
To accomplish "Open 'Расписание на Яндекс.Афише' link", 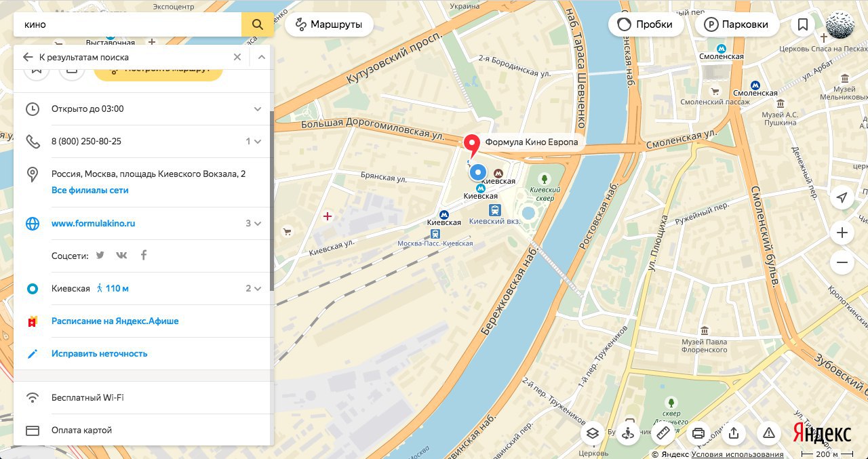I will (x=115, y=321).
